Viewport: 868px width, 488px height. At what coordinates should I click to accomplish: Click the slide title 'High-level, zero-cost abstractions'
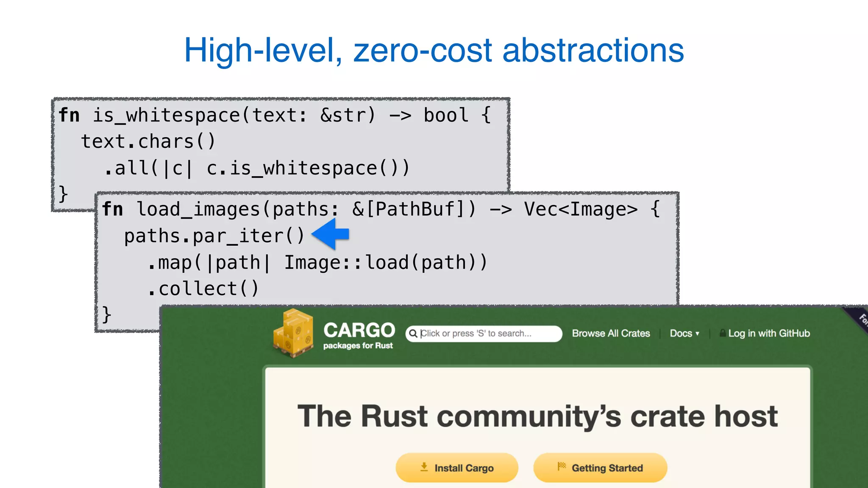click(434, 50)
